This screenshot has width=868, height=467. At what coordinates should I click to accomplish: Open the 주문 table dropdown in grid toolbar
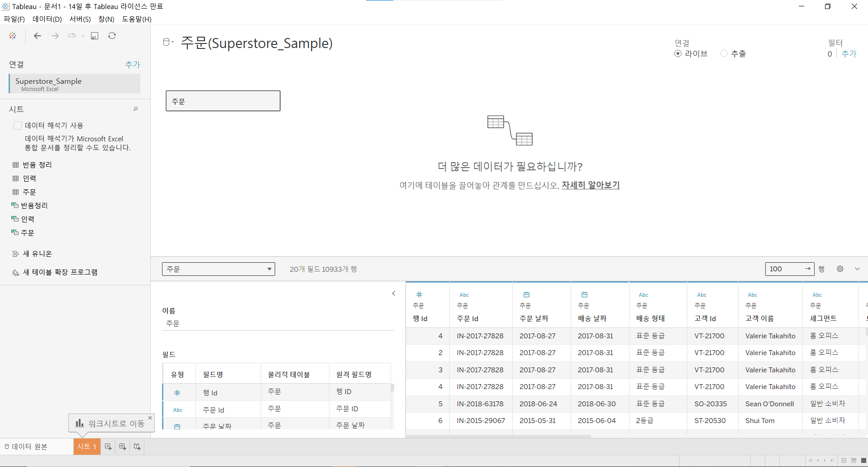click(x=219, y=269)
